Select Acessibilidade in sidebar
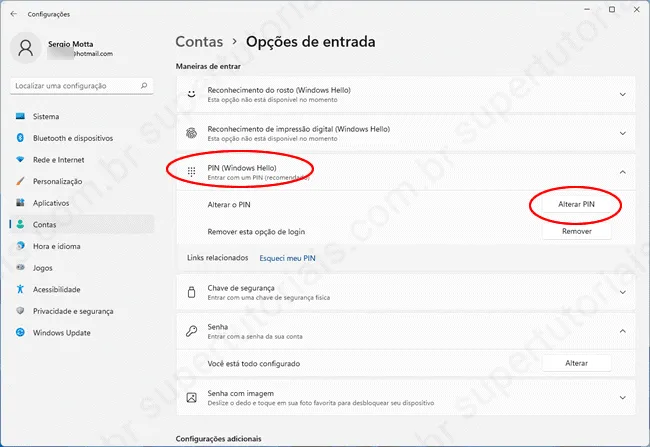 coord(81,289)
